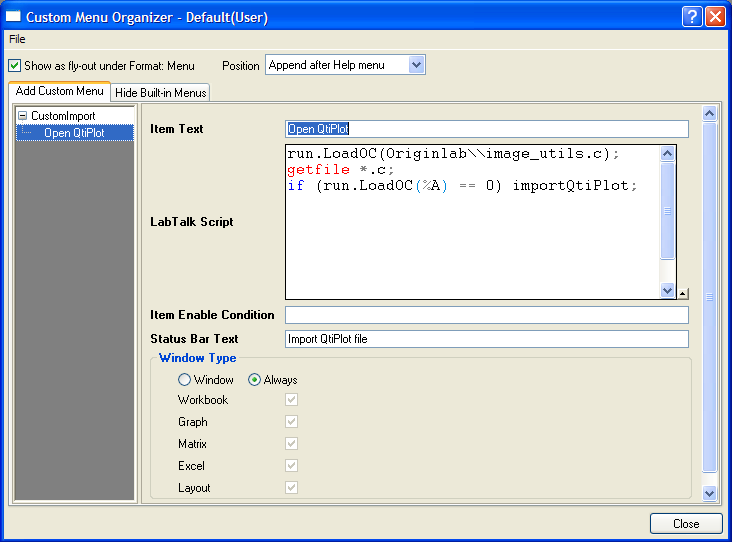732x542 pixels.
Task: Select Open QtiPlot tree item
Action: (x=73, y=132)
